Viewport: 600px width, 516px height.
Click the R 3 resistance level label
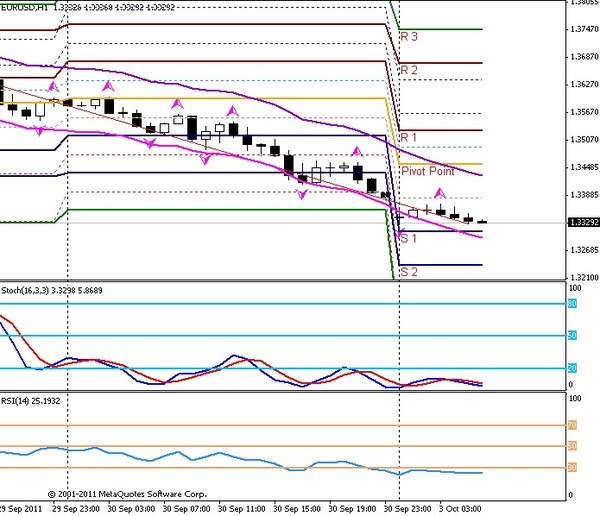[x=409, y=37]
